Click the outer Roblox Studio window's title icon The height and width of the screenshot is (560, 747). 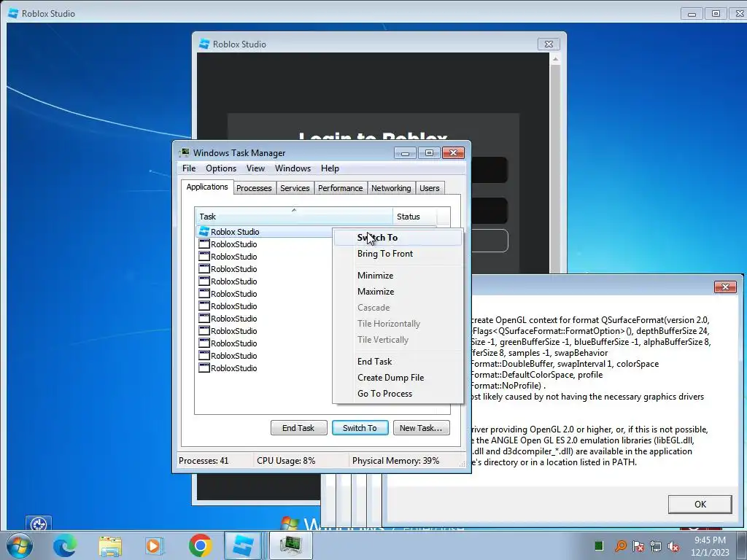click(13, 13)
